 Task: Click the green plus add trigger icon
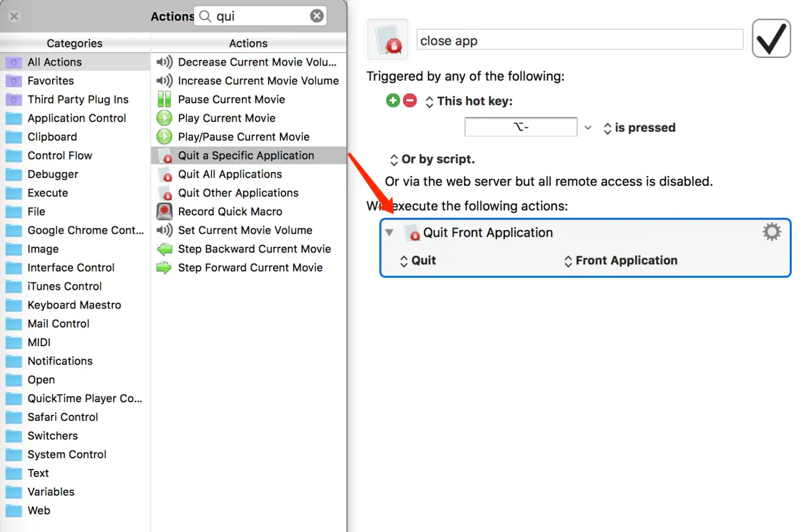[x=393, y=101]
